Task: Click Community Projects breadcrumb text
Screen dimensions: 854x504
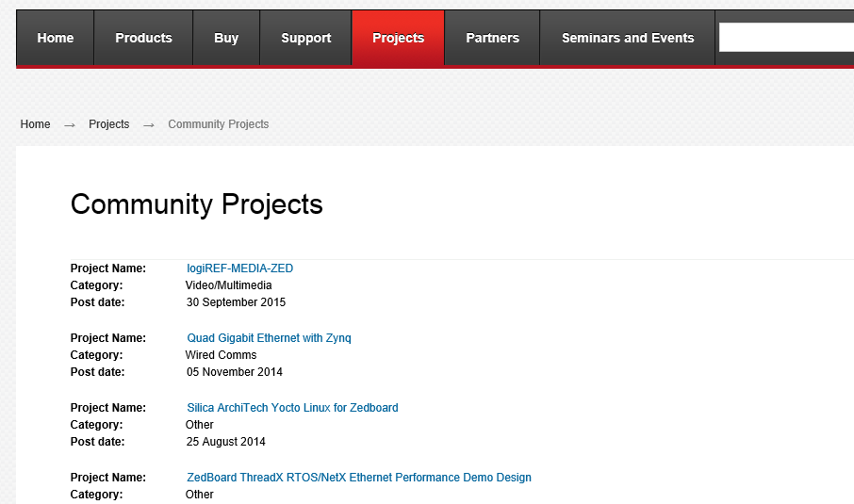Action: pyautogui.click(x=219, y=124)
